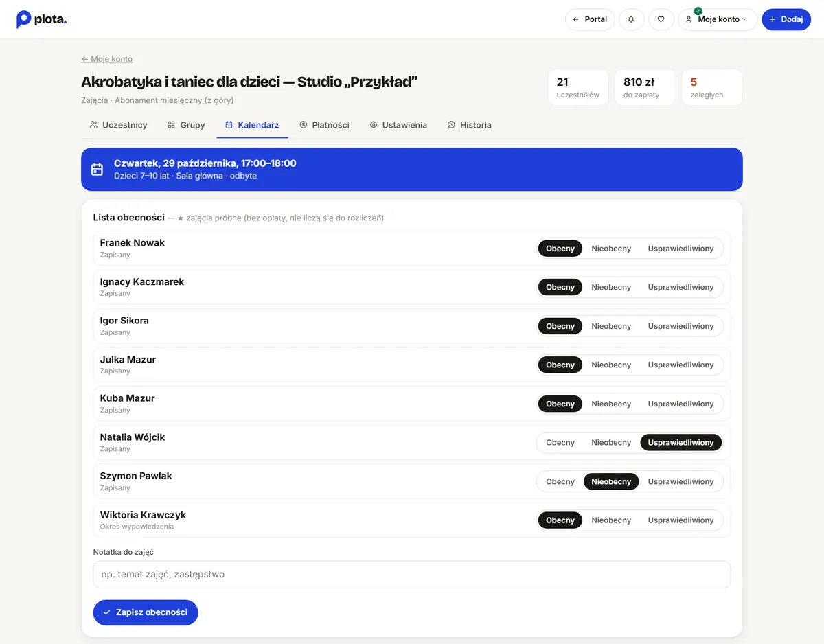The height and width of the screenshot is (644, 824).
Task: Click the 5 zaległych stat card
Action: (711, 87)
